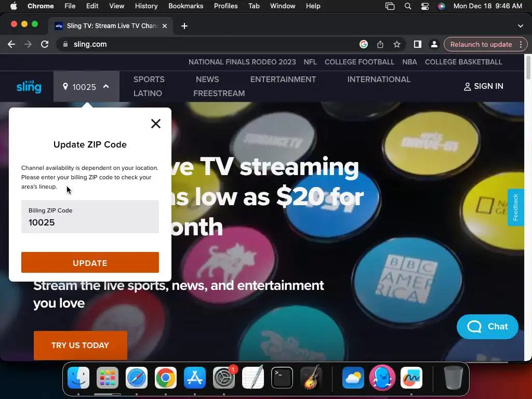Image resolution: width=532 pixels, height=399 pixels.
Task: Open the NFL link
Action: pos(310,62)
